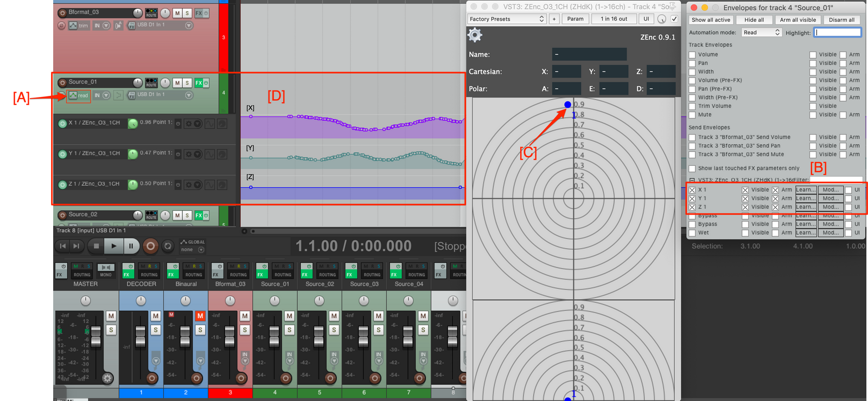Click the Param button in plugin window
The image size is (868, 401).
click(575, 19)
